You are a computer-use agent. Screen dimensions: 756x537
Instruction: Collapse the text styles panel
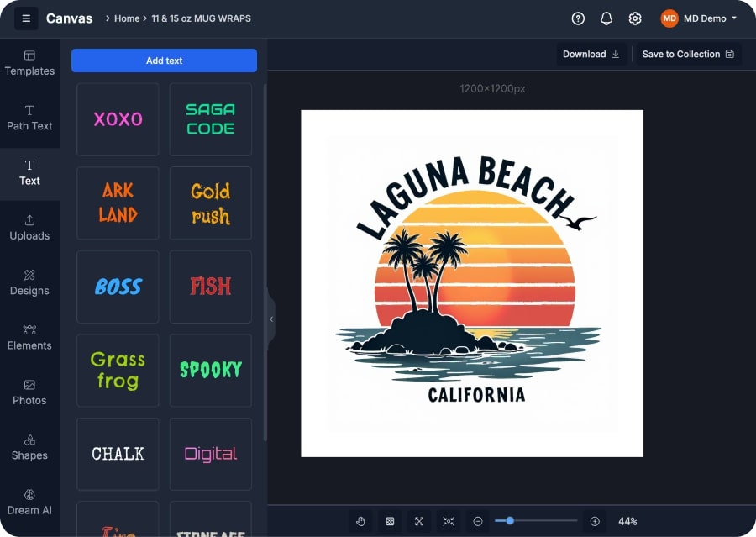270,319
